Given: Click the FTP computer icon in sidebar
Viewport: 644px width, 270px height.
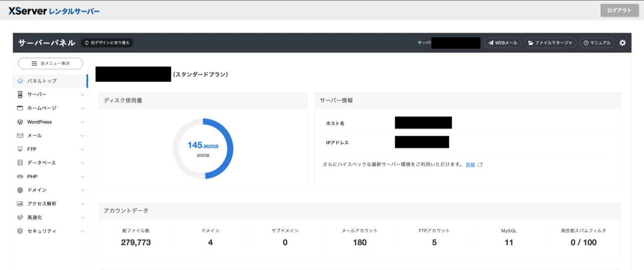Looking at the screenshot, I should click(x=20, y=149).
